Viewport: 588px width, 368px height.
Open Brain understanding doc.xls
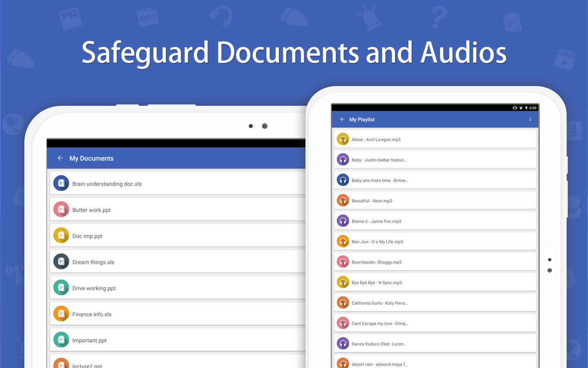pyautogui.click(x=178, y=184)
